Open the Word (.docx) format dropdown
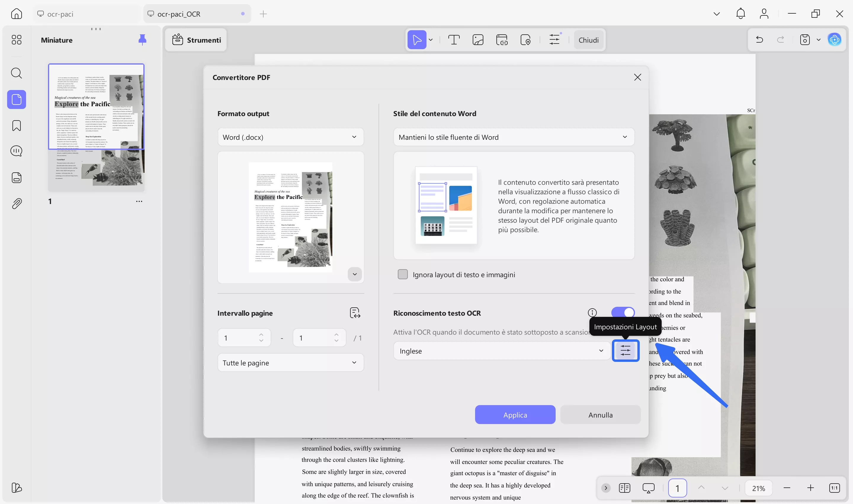Image resolution: width=853 pixels, height=504 pixels. pos(291,137)
